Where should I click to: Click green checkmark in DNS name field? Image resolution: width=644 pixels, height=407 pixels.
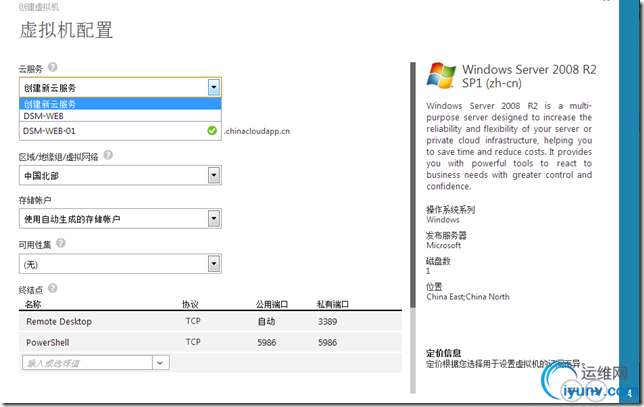[212, 131]
